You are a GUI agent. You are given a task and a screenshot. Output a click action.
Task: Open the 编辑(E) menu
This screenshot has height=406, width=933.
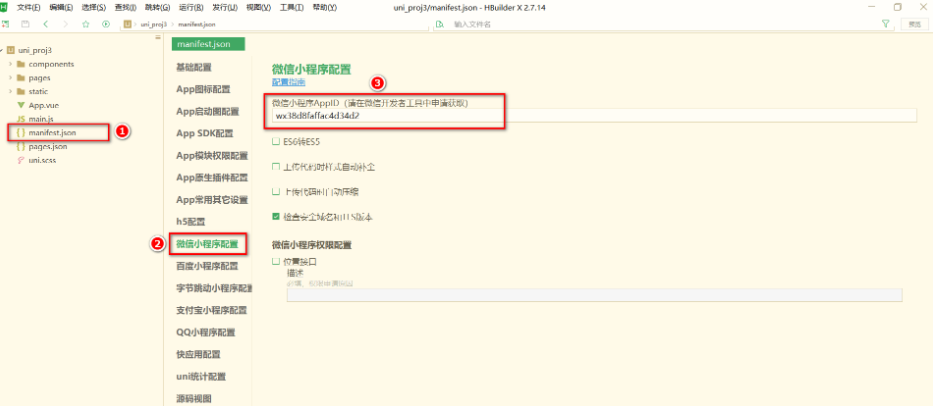pyautogui.click(x=61, y=8)
